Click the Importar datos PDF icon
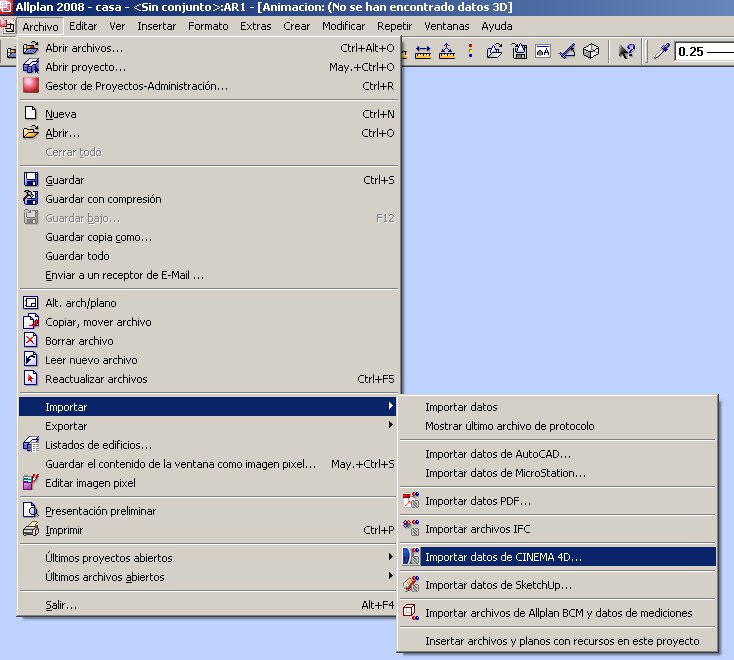734x660 pixels. 410,501
